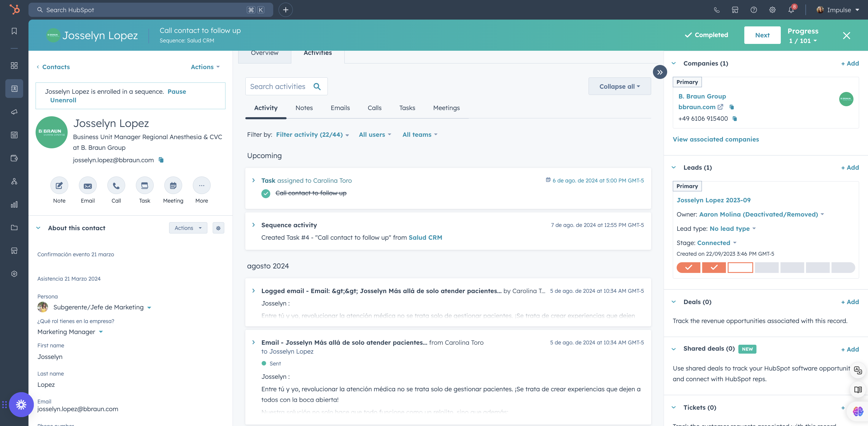Open the HubSpot sprocket home logo

coord(14,9)
